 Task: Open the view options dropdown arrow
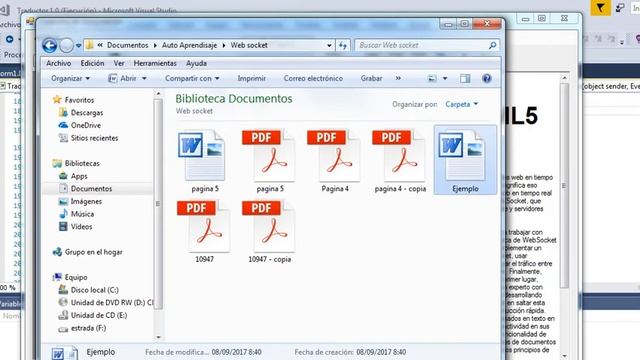pos(445,78)
